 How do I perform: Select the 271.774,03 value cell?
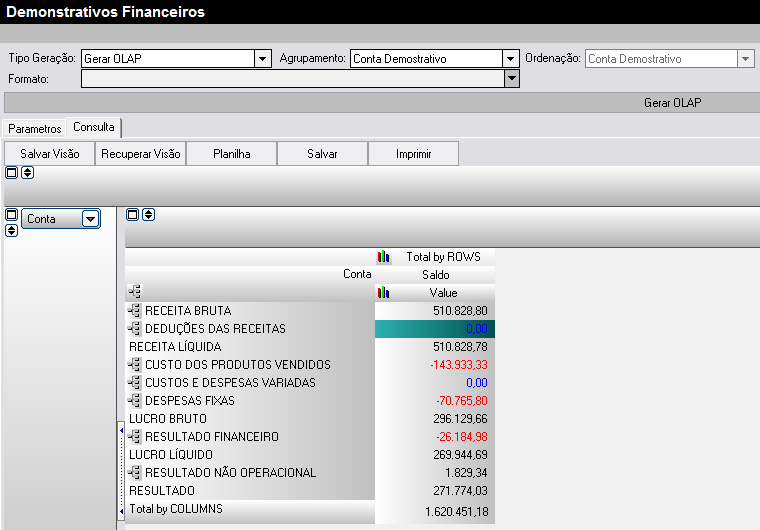[x=435, y=490]
